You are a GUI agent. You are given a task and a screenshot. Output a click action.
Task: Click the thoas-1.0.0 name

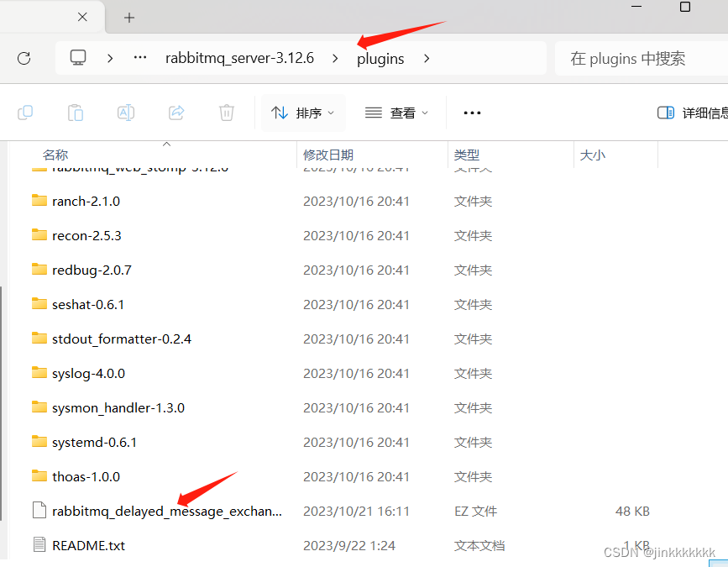click(x=86, y=476)
